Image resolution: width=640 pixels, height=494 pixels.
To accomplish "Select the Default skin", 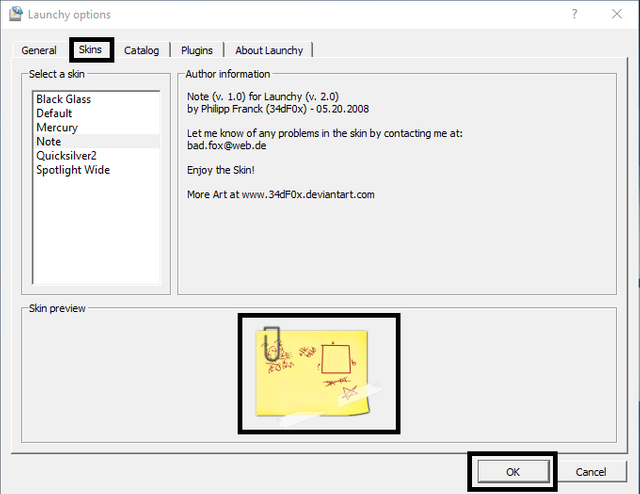I will (x=96, y=113).
